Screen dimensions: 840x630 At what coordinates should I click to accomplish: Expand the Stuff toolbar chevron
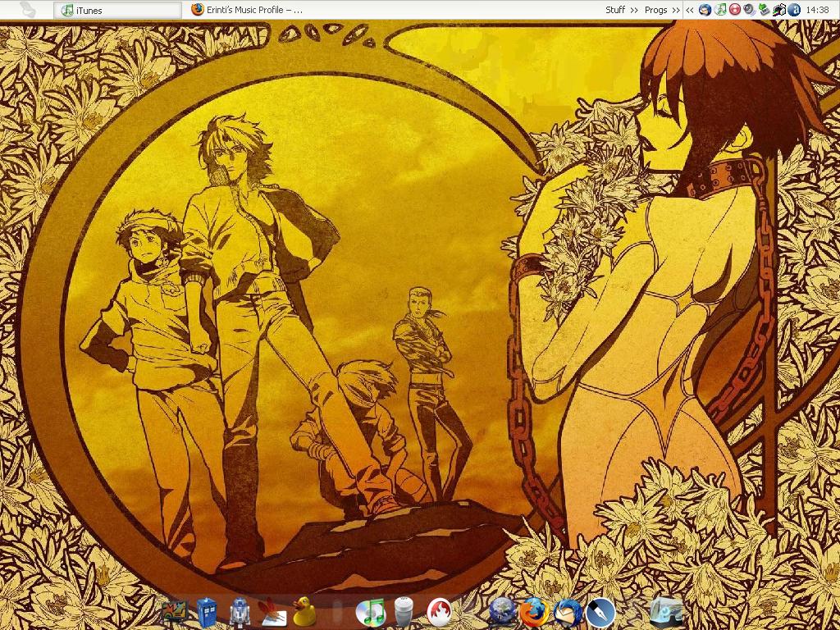tap(632, 10)
